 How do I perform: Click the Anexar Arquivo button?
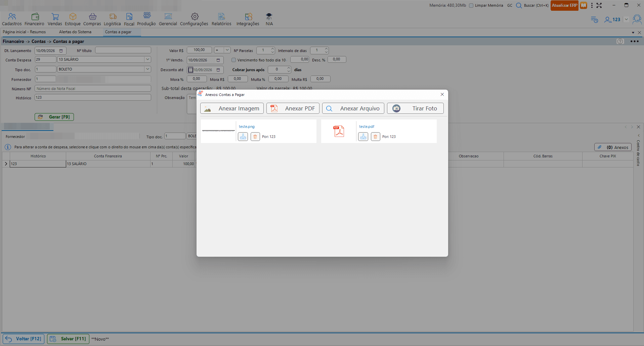point(353,108)
